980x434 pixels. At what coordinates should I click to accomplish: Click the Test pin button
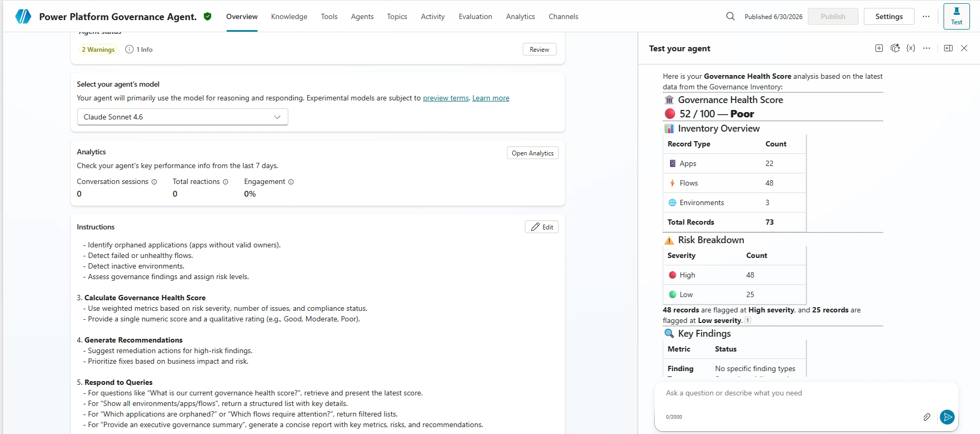tap(956, 16)
